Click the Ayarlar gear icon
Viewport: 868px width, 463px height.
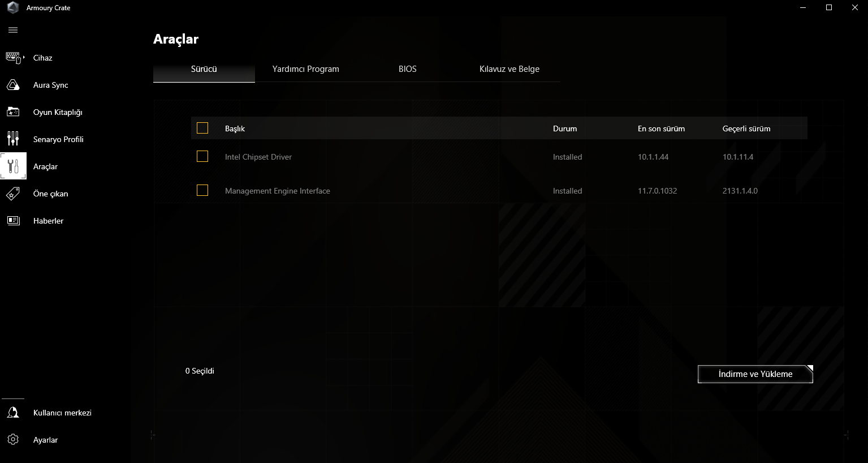[x=13, y=440]
